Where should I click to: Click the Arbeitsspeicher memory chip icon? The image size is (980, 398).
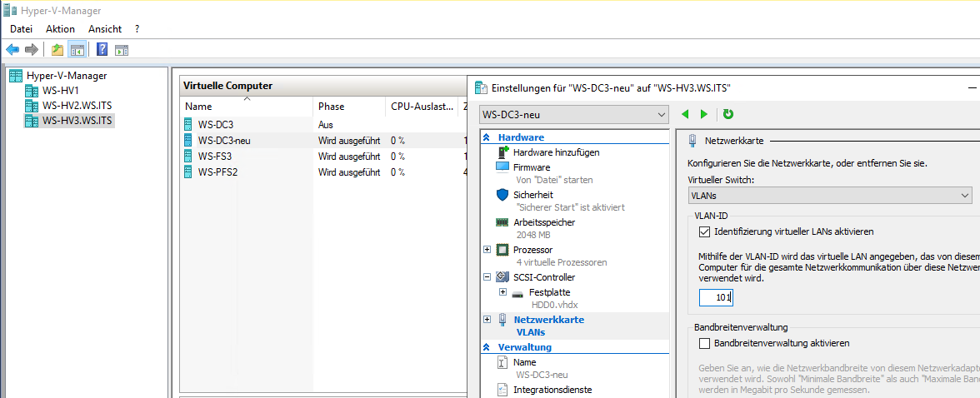pos(502,222)
